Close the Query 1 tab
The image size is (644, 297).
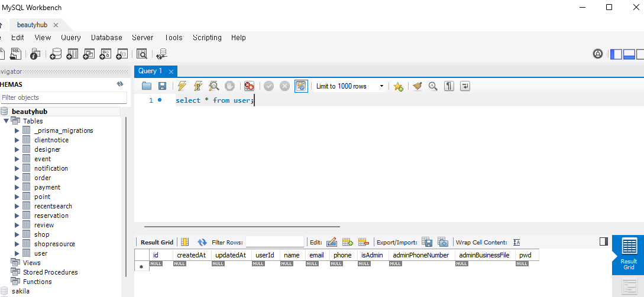tap(171, 71)
